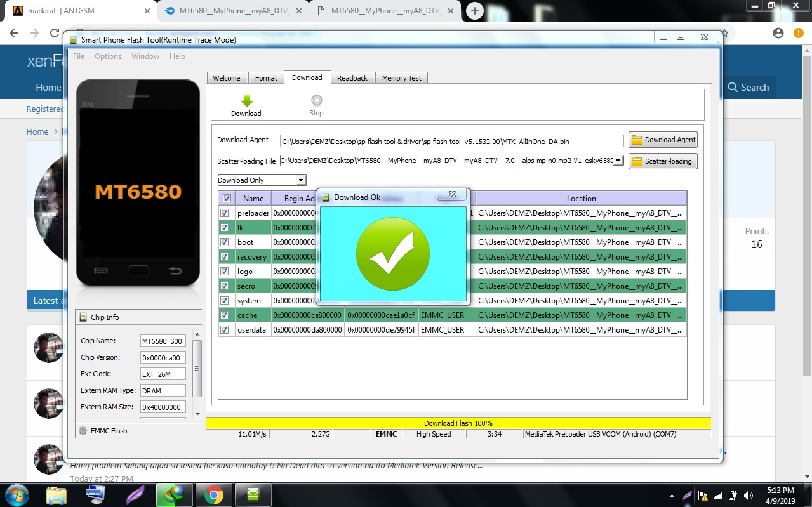The image size is (812, 507).
Task: Select the Download tab
Action: coord(307,77)
